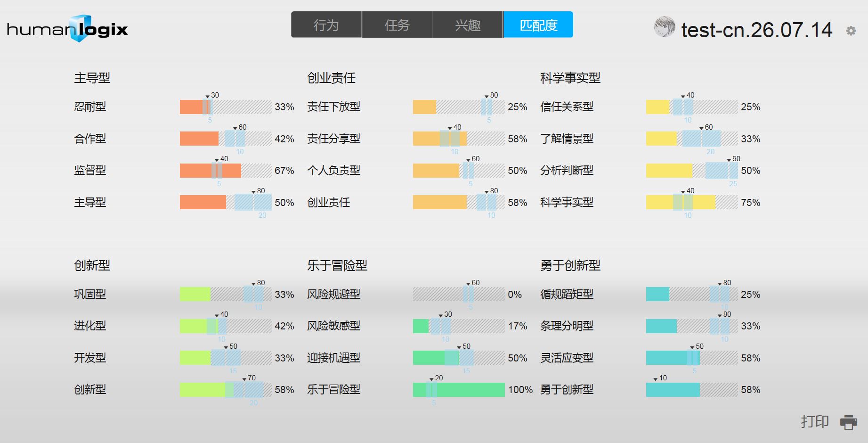Click the 科学事实型 yellow 75% bar

click(692, 203)
